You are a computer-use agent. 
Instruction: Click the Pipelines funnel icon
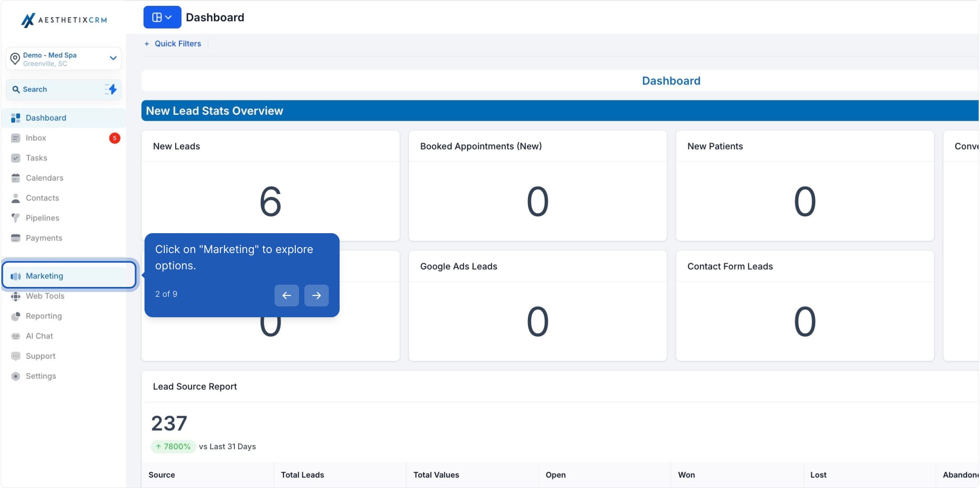(x=15, y=218)
